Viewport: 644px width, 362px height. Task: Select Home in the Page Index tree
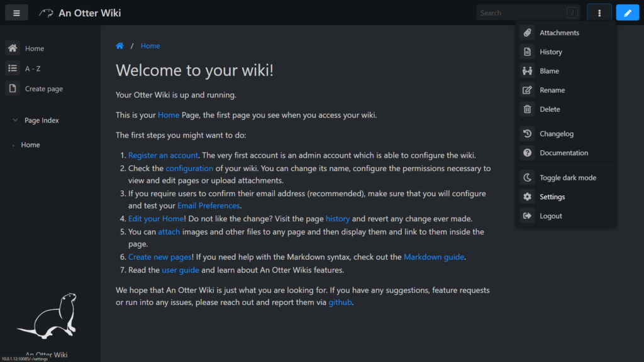30,145
